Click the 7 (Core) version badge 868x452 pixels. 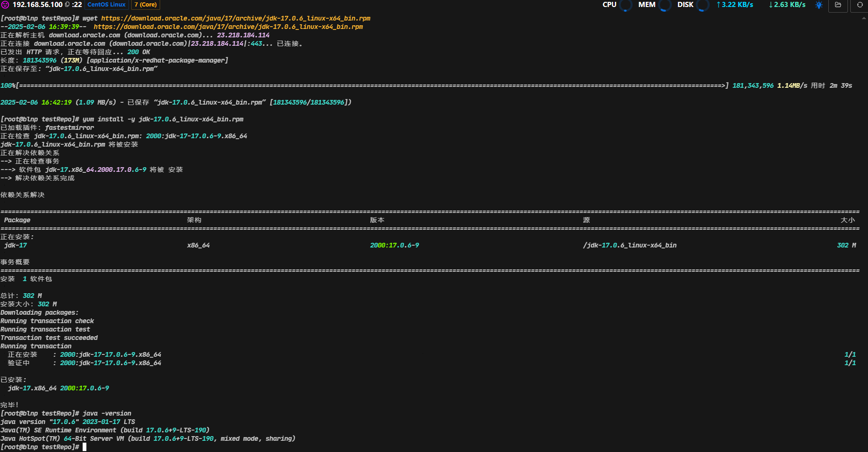[146, 5]
